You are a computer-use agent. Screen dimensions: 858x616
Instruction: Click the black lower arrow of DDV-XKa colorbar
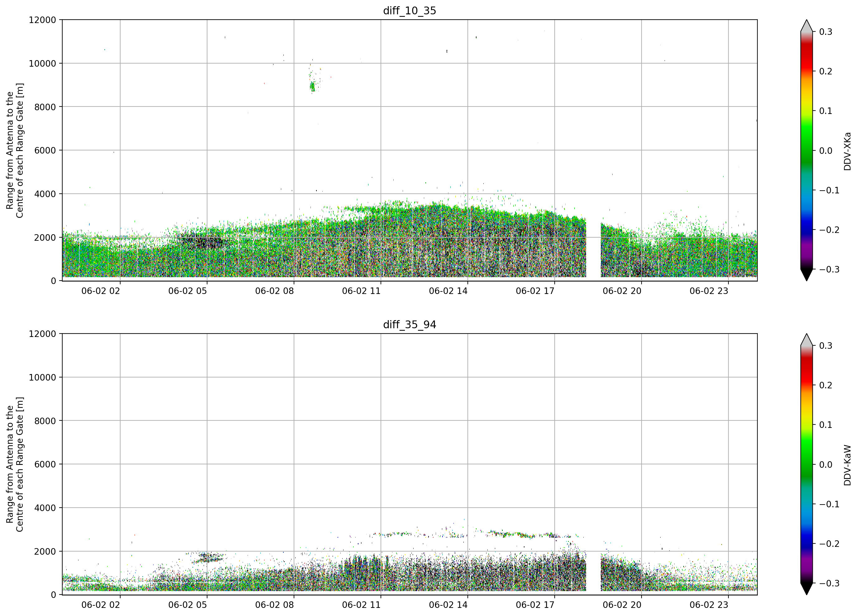click(807, 275)
